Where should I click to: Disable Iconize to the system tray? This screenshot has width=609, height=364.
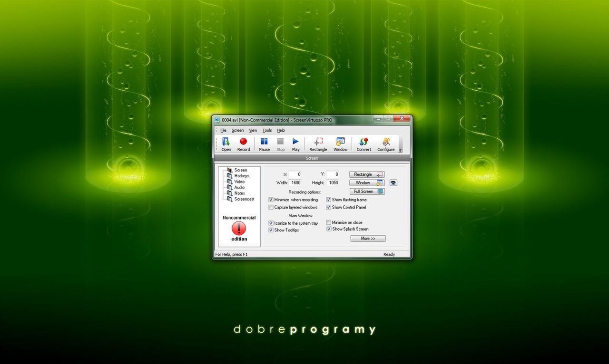271,223
